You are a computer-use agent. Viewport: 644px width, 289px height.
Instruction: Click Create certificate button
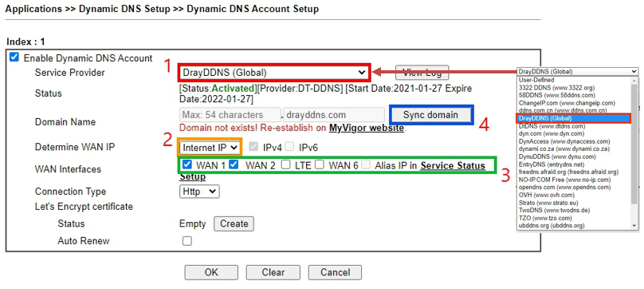click(234, 224)
